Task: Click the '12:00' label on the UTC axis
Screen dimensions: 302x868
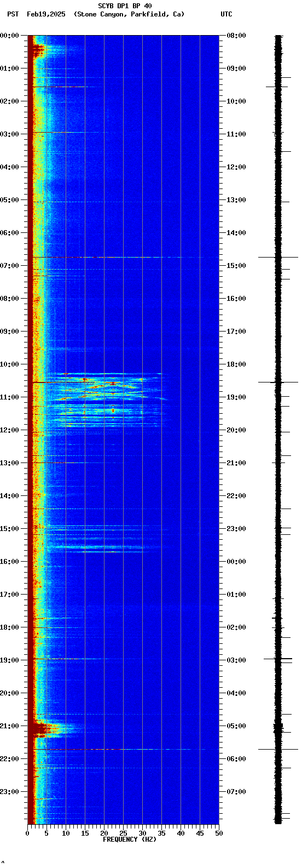Action: pyautogui.click(x=236, y=167)
